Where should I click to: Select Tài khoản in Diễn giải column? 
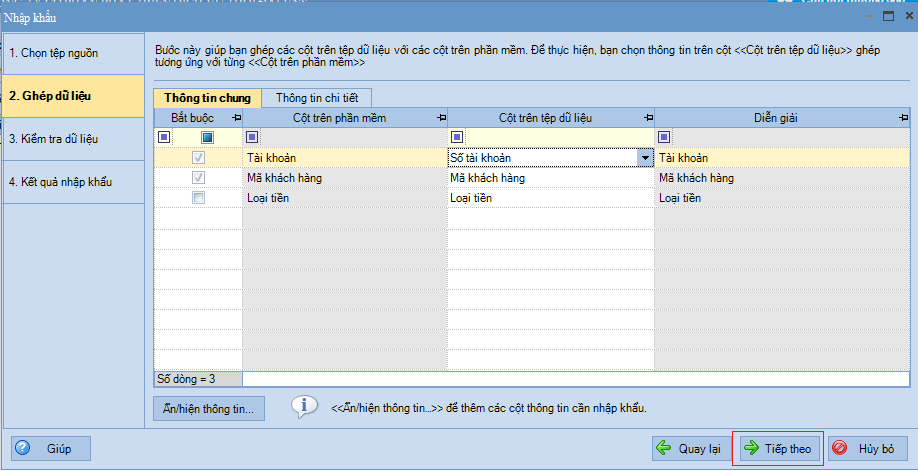tap(782, 158)
